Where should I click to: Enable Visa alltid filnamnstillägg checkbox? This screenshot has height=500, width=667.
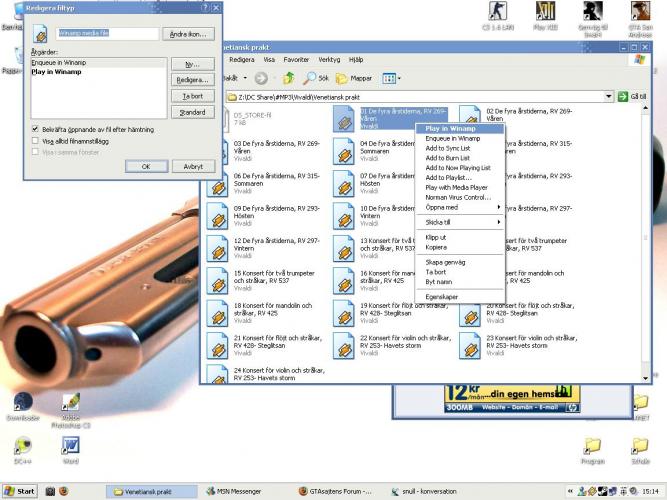pos(36,141)
